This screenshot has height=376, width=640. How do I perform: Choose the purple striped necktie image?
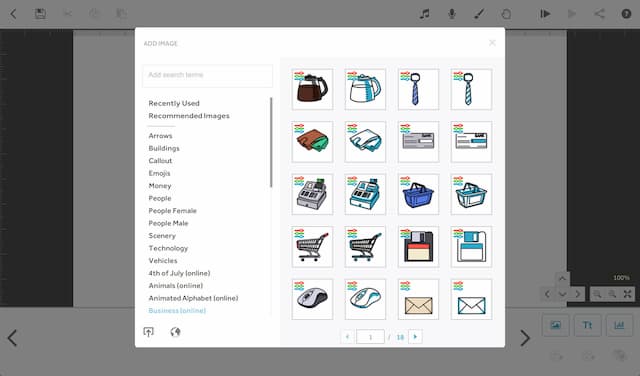418,89
